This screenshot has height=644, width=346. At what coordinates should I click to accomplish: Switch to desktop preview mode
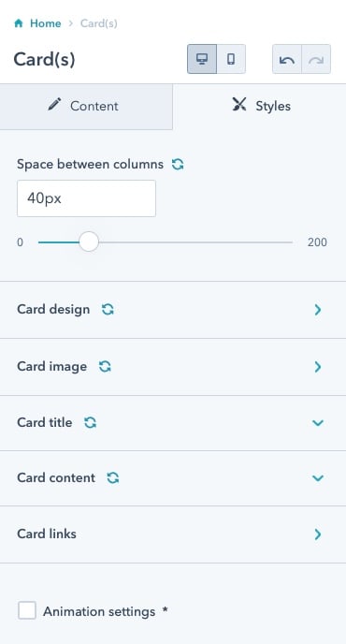[202, 59]
